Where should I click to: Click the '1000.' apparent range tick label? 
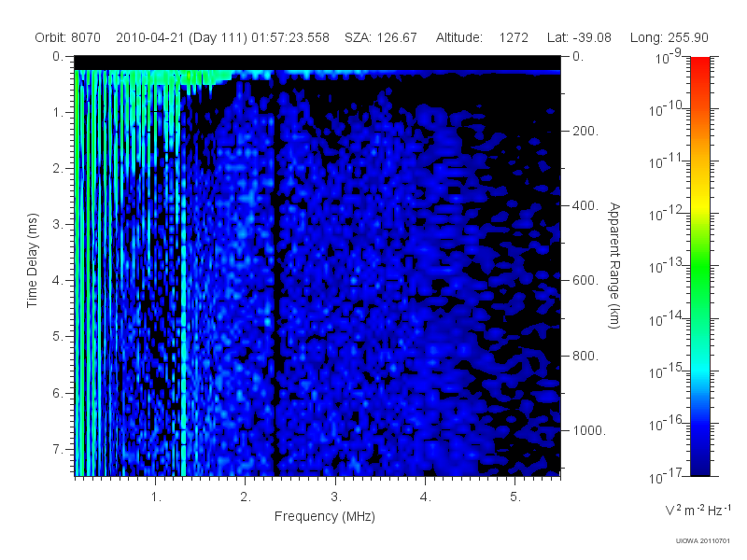click(589, 430)
